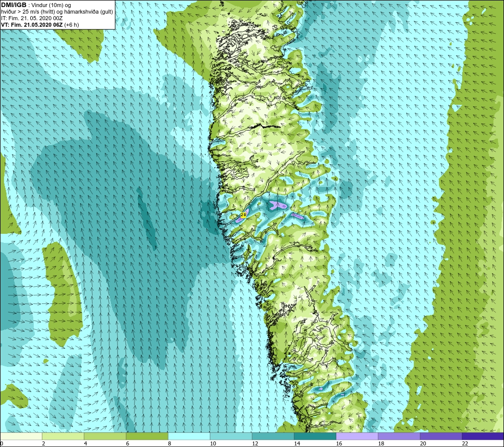Click the scale label '22'
The width and height of the screenshot is (504, 447).
coord(465,443)
